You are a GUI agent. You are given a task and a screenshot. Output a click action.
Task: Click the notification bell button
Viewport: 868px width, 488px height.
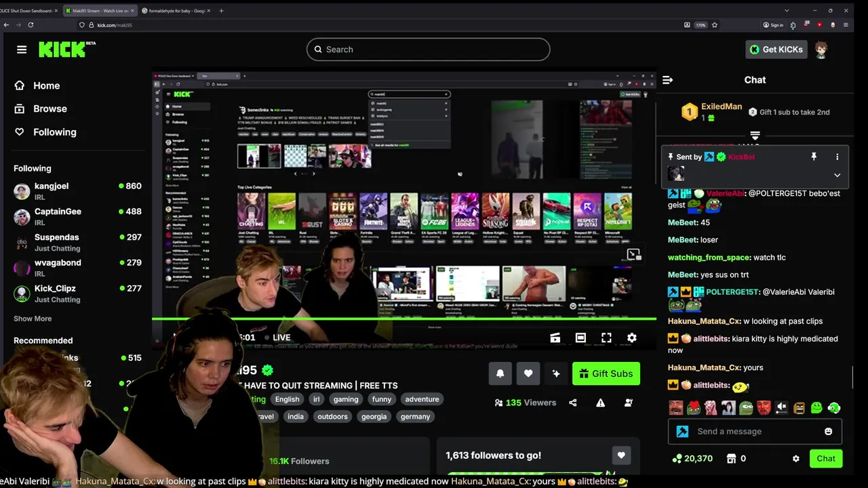tap(500, 373)
